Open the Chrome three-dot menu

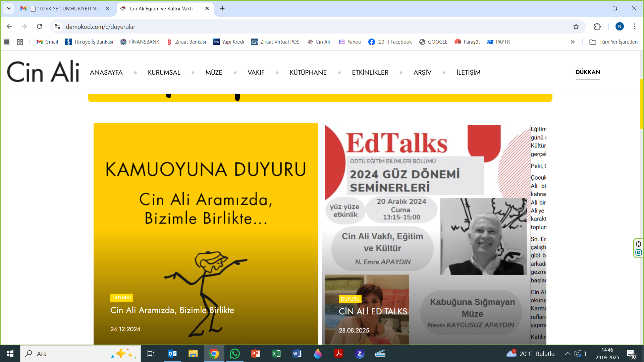[635, 26]
